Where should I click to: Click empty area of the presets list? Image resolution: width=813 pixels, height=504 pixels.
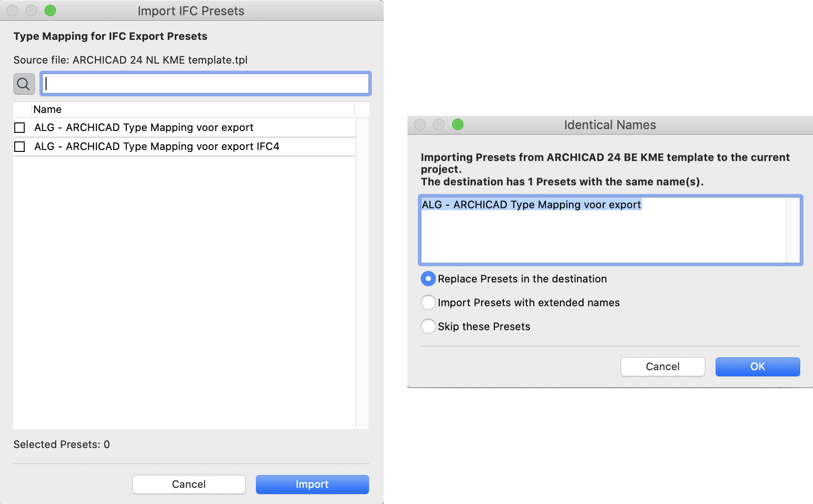pyautogui.click(x=184, y=292)
